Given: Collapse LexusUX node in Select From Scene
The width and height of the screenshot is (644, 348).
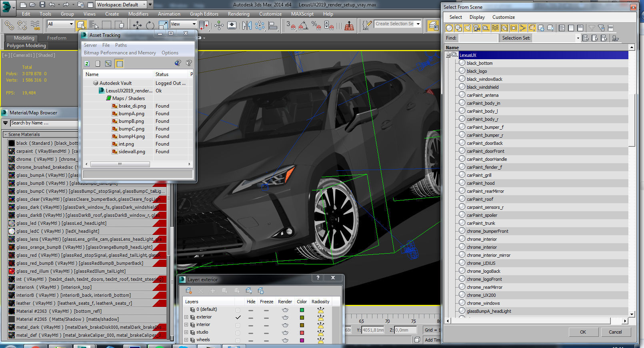Looking at the screenshot, I should (448, 55).
